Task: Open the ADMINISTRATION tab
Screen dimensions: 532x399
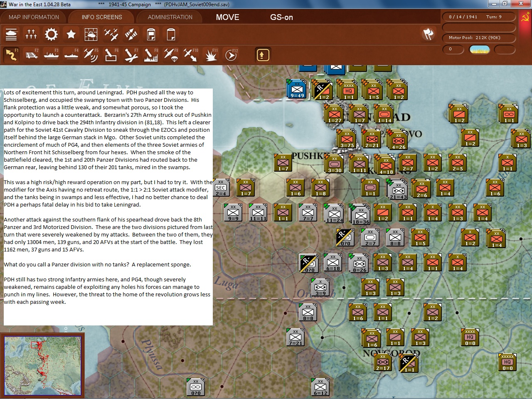Action: (x=170, y=17)
